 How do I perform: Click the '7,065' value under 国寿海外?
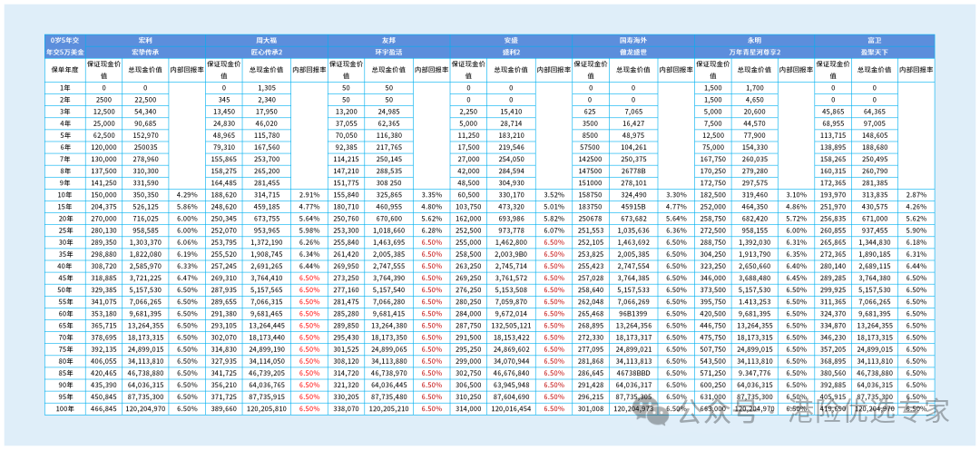pos(633,112)
